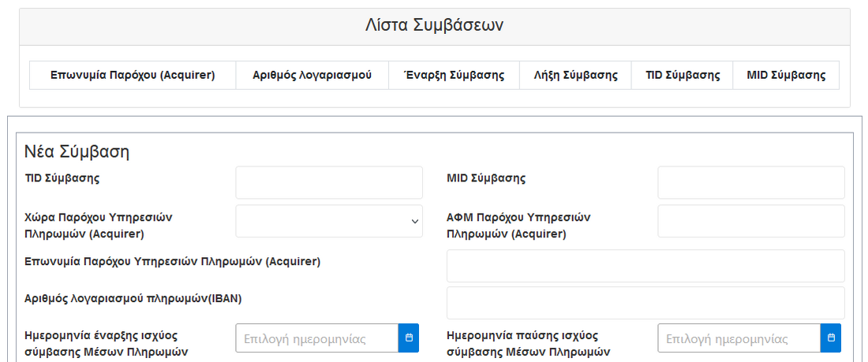Click the MID Σύμβασης input field in the form

(750, 183)
